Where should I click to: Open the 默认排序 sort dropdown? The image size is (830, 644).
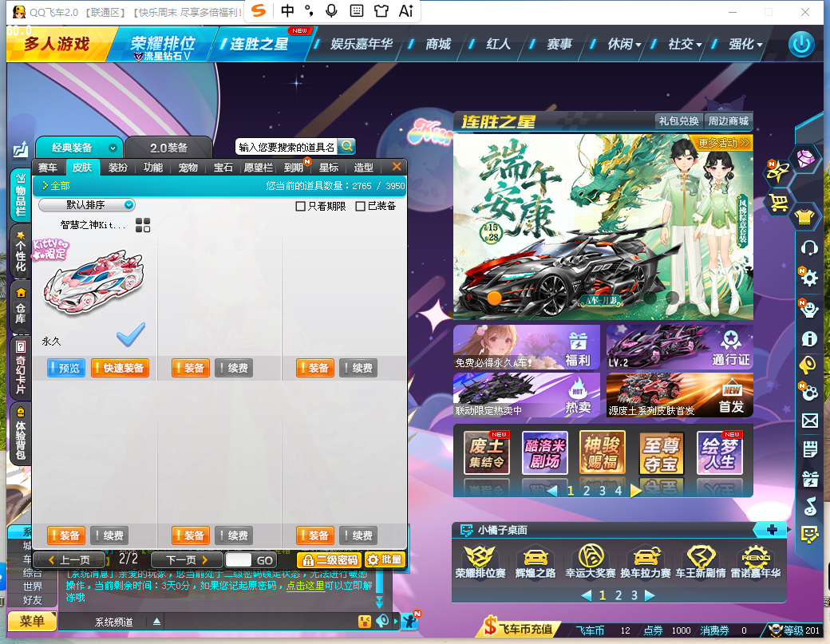point(87,205)
